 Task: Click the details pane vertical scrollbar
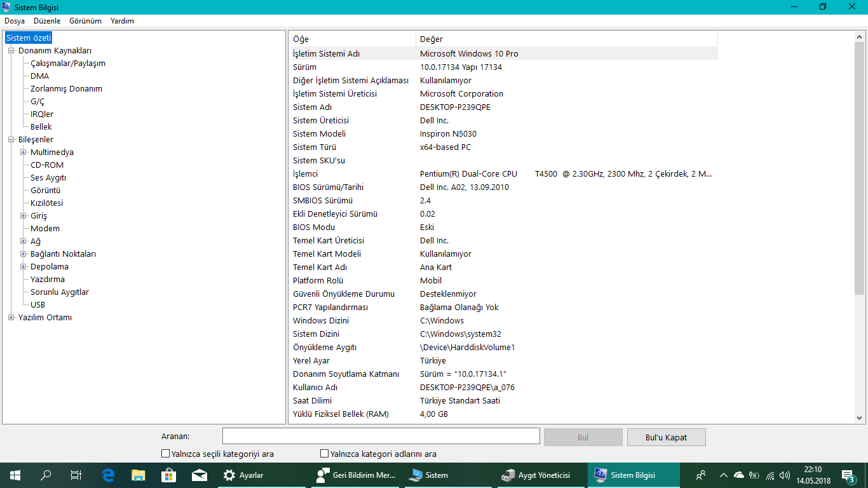pos(860,168)
